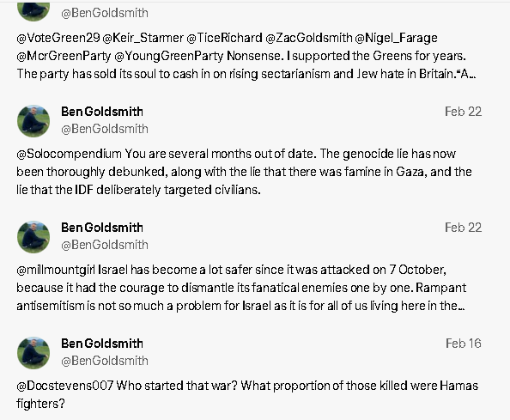Open the @millmountgirl mention
Screen dimensions: 510x420
point(56,270)
